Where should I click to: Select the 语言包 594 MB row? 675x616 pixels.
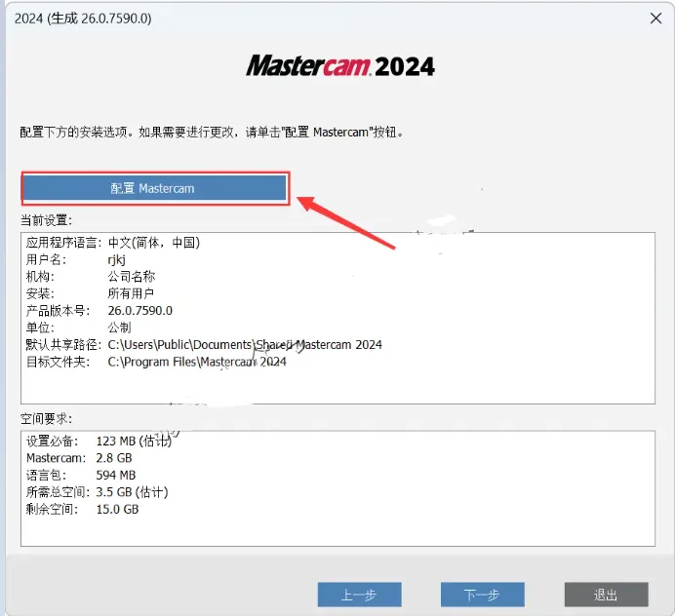[81, 475]
